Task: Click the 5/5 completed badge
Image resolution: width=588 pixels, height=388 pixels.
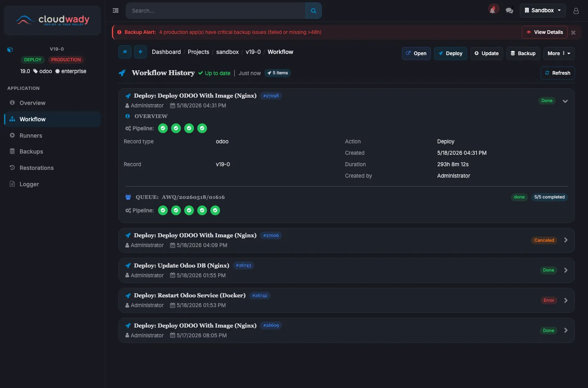Action: click(549, 197)
